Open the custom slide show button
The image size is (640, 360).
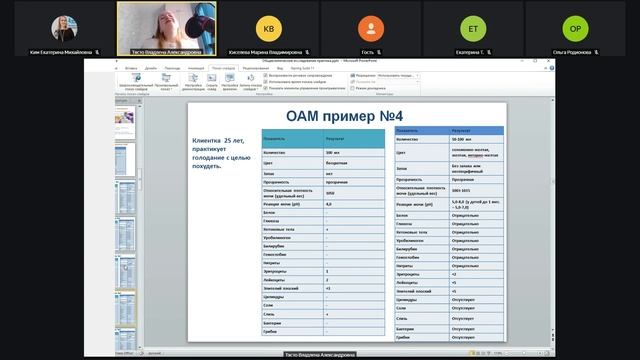point(166,82)
